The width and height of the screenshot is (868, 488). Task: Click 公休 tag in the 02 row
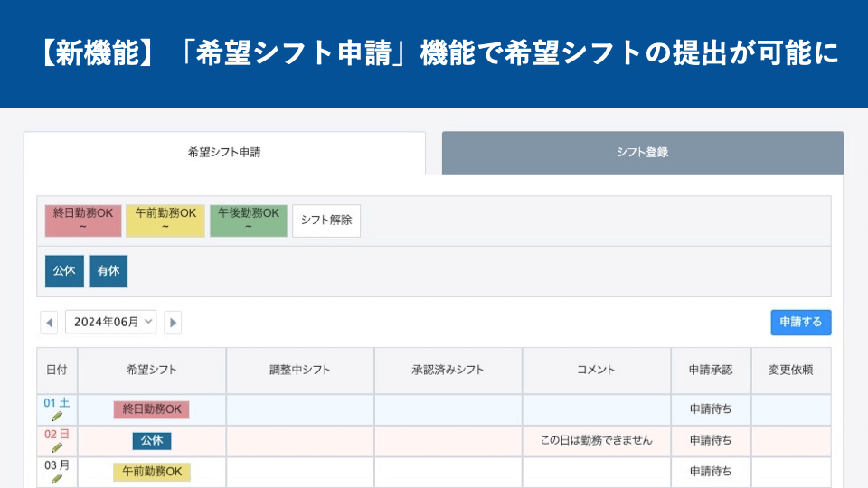pyautogui.click(x=152, y=440)
